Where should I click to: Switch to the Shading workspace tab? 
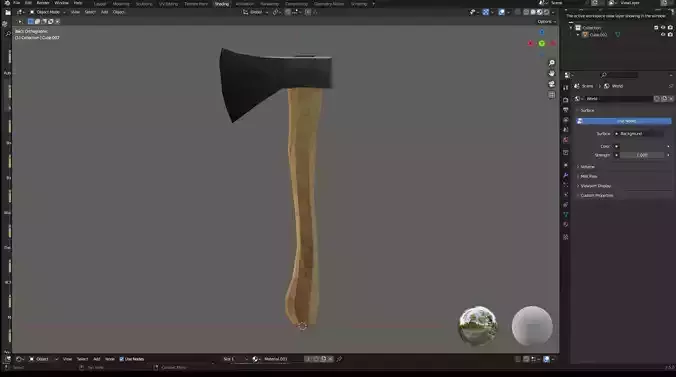point(222,4)
